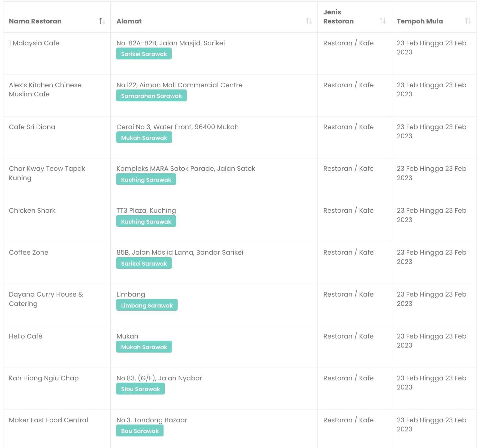Click Kah Hiong Ngiu Chap row name
The image size is (484, 448).
44,378
